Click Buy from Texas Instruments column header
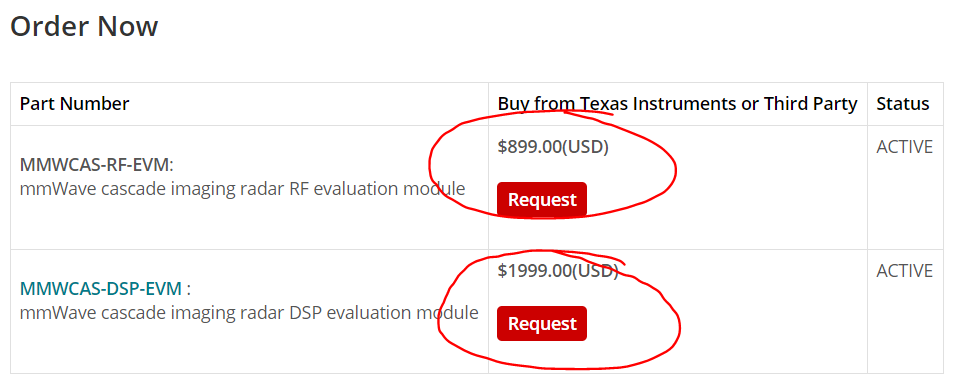This screenshot has height=387, width=958. (x=678, y=104)
